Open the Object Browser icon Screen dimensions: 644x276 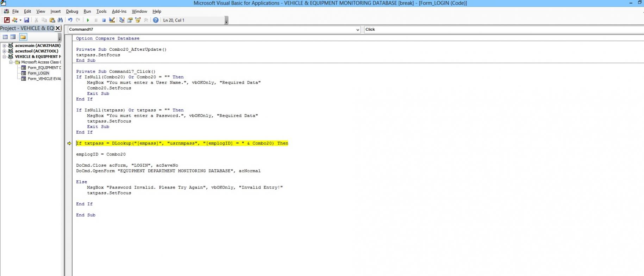tap(138, 20)
